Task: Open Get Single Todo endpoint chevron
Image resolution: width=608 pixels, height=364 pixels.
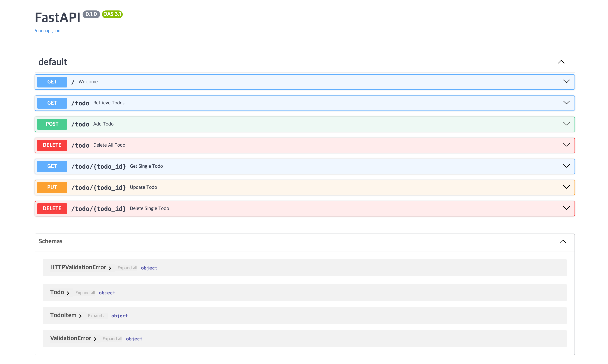Action: point(566,166)
